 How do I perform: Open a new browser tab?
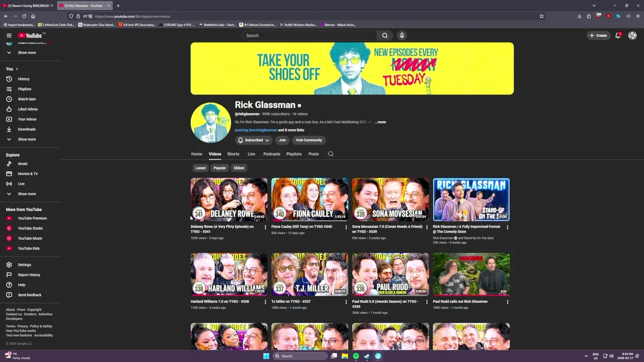pos(118,6)
